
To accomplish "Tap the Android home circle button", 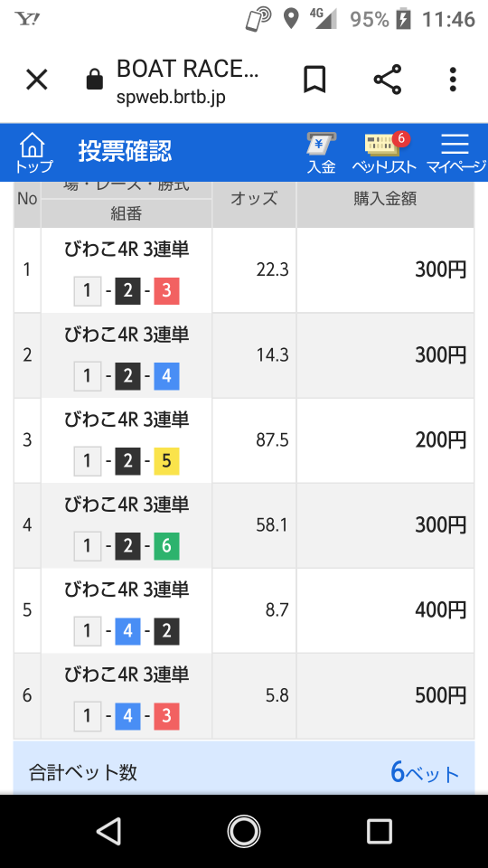I will (244, 832).
